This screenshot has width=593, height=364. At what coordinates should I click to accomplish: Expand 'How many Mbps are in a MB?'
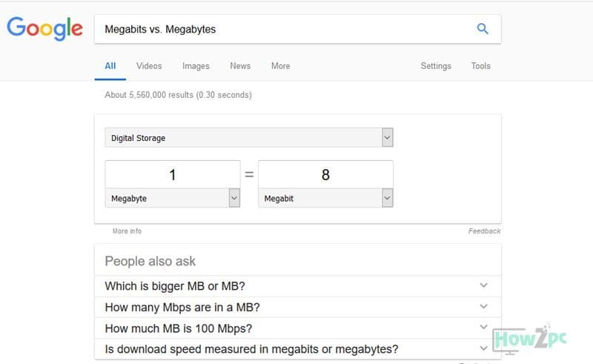(298, 307)
